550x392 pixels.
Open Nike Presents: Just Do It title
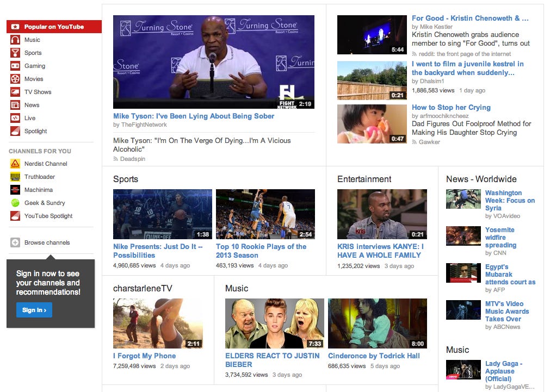coord(158,251)
